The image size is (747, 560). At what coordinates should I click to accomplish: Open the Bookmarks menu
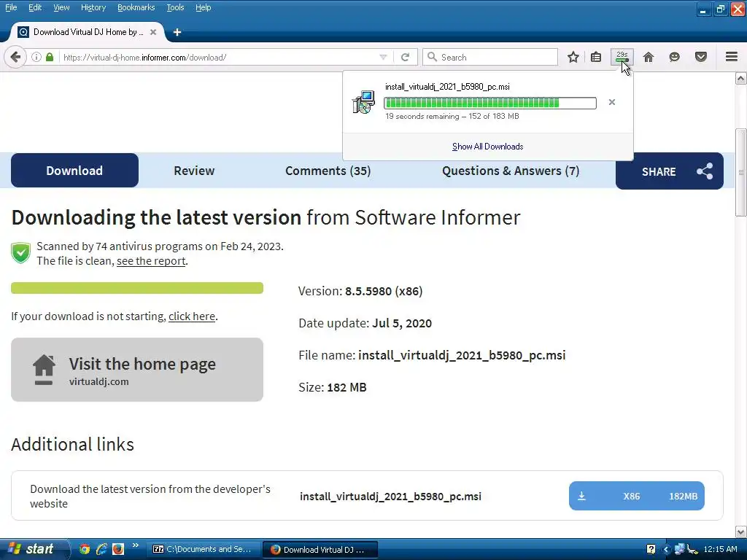(x=136, y=7)
